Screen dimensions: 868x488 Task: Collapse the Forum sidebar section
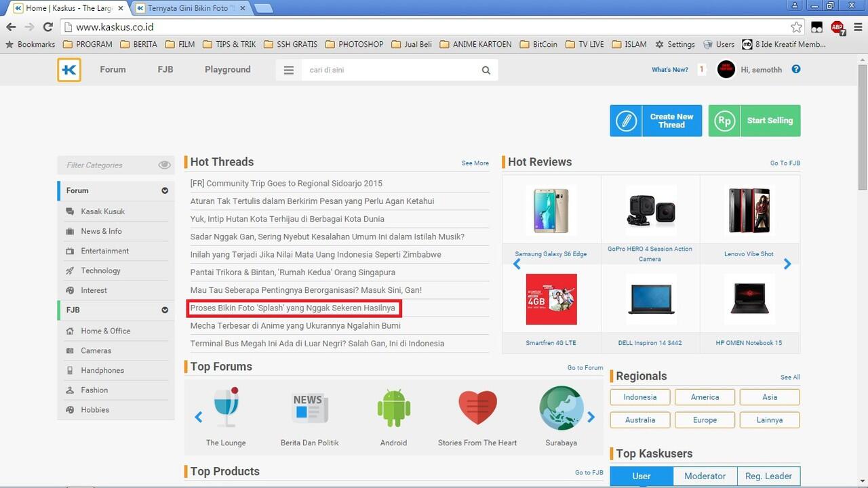(165, 191)
